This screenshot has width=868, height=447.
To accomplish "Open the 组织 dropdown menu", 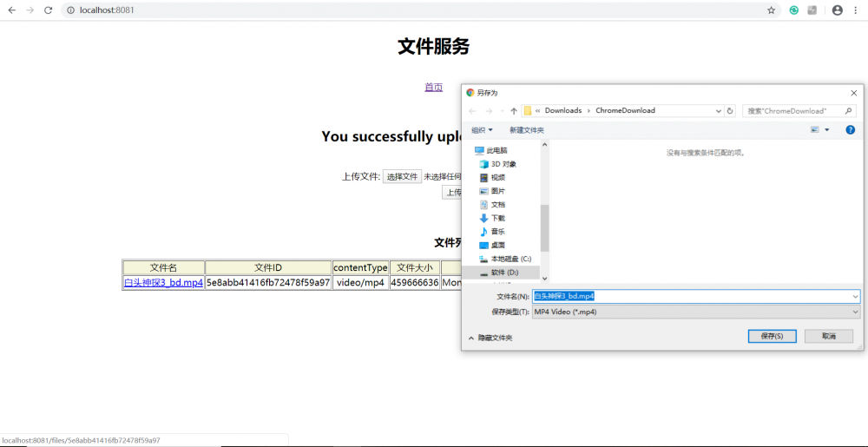I will [x=482, y=130].
